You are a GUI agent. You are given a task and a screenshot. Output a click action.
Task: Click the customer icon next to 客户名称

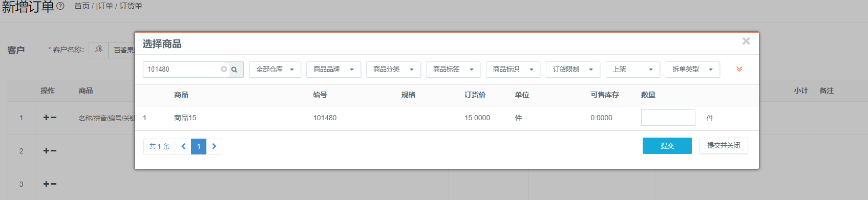[99, 50]
